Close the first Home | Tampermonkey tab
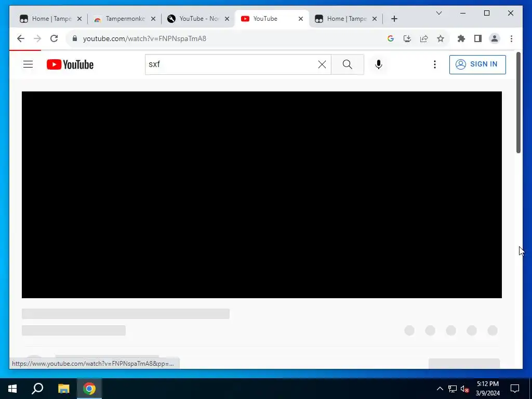Viewport: 532px width, 399px height. click(x=79, y=19)
